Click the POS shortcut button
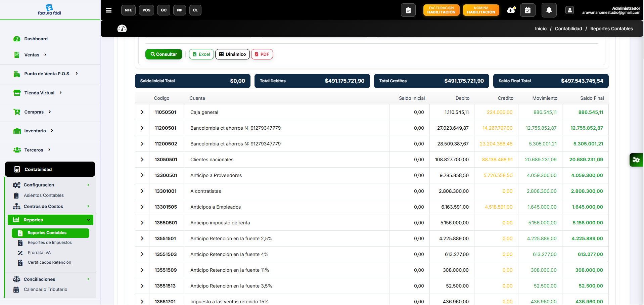The width and height of the screenshot is (644, 305). pyautogui.click(x=146, y=10)
